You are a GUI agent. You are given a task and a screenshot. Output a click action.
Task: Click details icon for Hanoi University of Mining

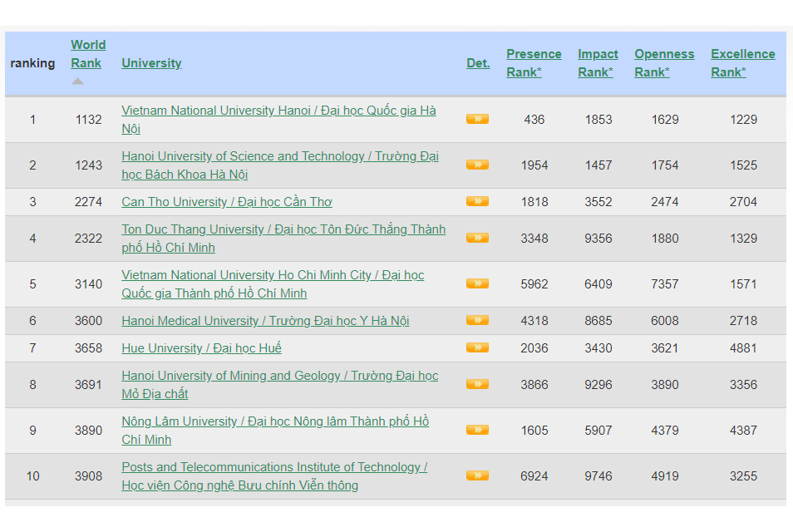(477, 384)
